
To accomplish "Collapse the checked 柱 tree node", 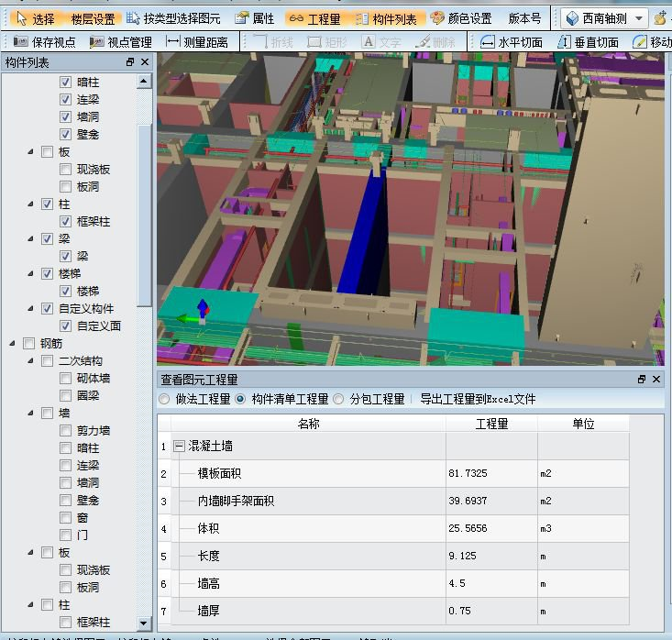I will [30, 204].
